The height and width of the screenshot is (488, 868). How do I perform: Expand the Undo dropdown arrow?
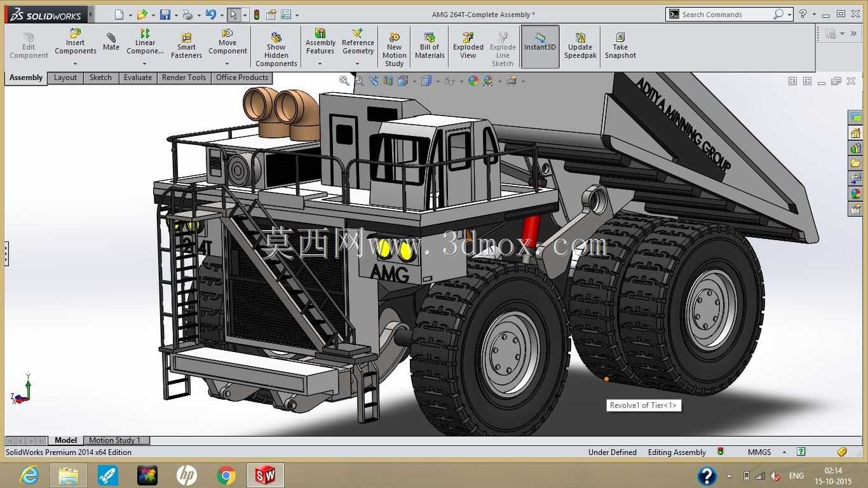pos(222,15)
